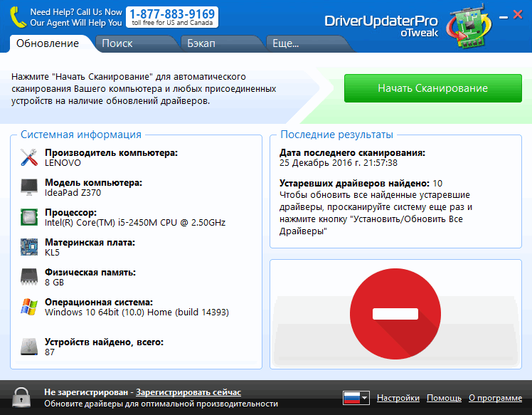The height and width of the screenshot is (415, 532).
Task: Close the DriverUpdaterPro window
Action: pos(518,14)
